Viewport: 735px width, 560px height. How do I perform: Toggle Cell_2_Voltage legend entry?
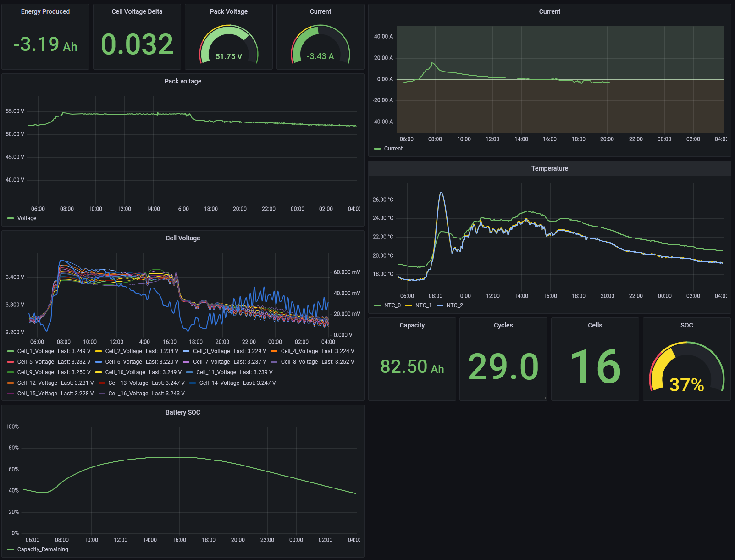point(124,351)
